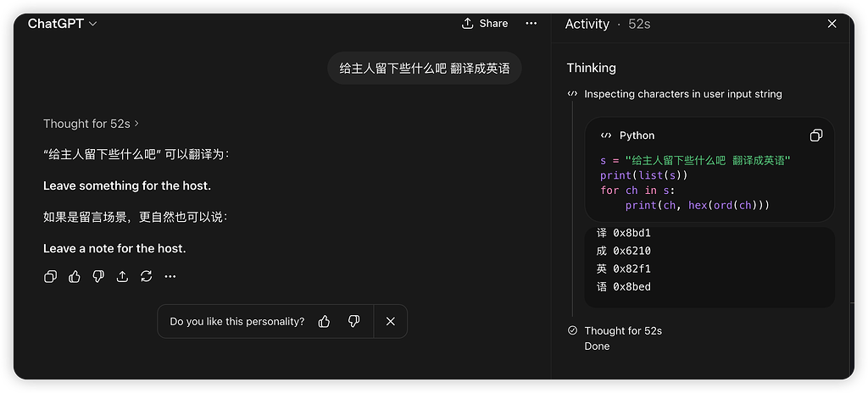Screen dimensions: 868x393
Task: Like the response with thumbs up
Action: [75, 276]
